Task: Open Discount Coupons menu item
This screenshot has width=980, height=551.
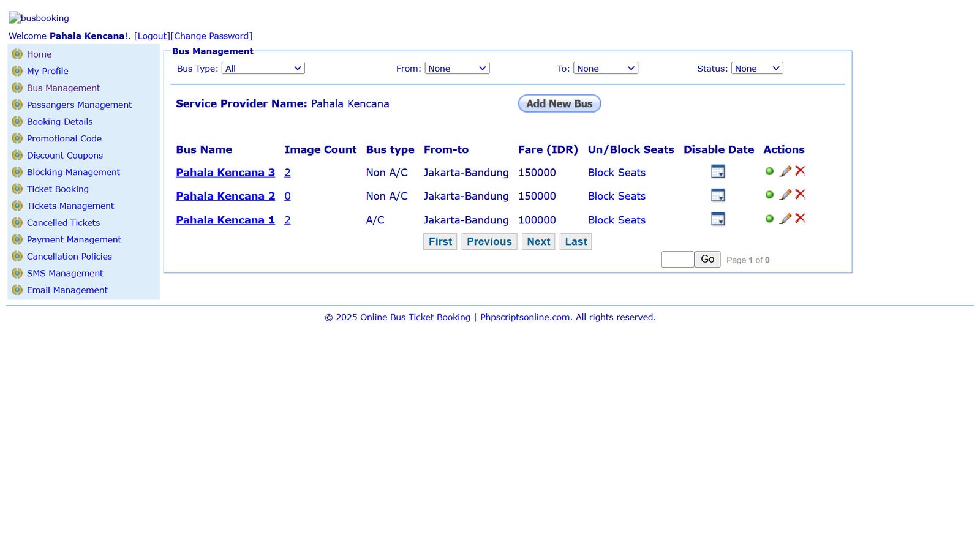Action: pos(65,156)
